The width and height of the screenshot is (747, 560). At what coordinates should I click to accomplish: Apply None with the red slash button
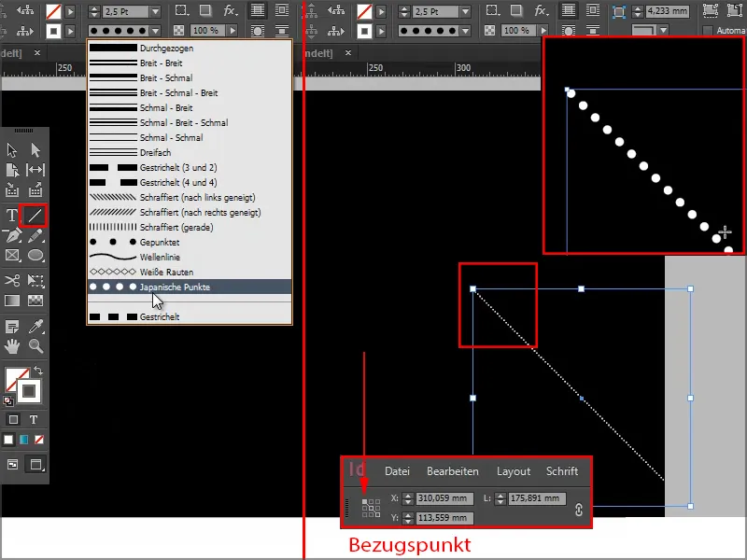39,440
